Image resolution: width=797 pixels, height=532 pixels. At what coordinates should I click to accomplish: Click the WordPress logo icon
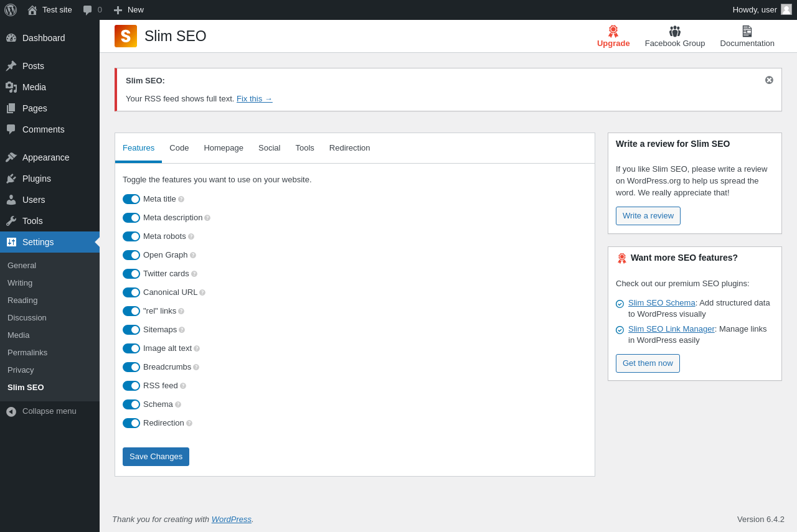click(11, 10)
